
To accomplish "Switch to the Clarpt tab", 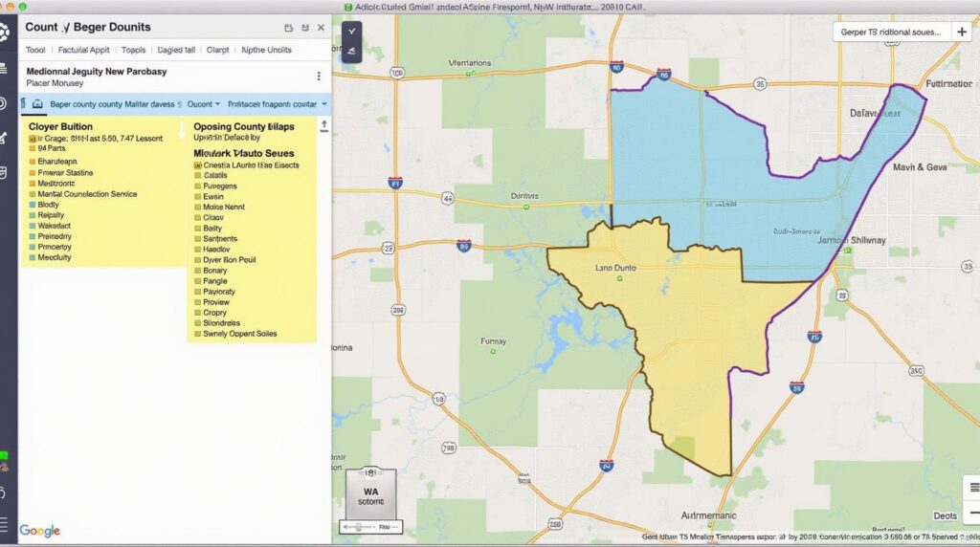I will 217,50.
